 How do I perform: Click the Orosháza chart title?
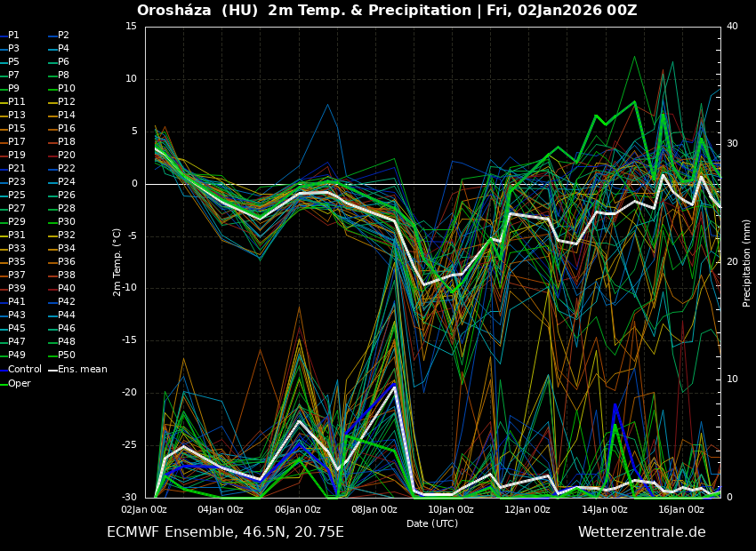pyautogui.click(x=387, y=11)
